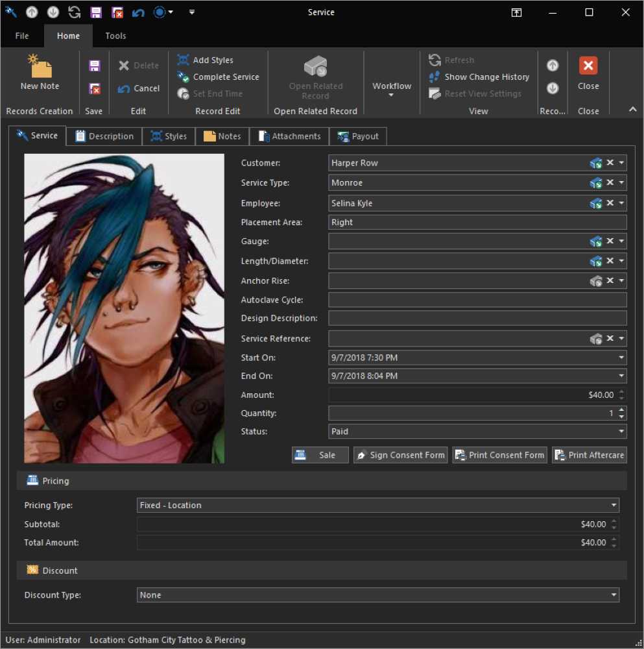Image resolution: width=644 pixels, height=649 pixels.
Task: Open related record icon for Service Type
Action: (x=595, y=182)
